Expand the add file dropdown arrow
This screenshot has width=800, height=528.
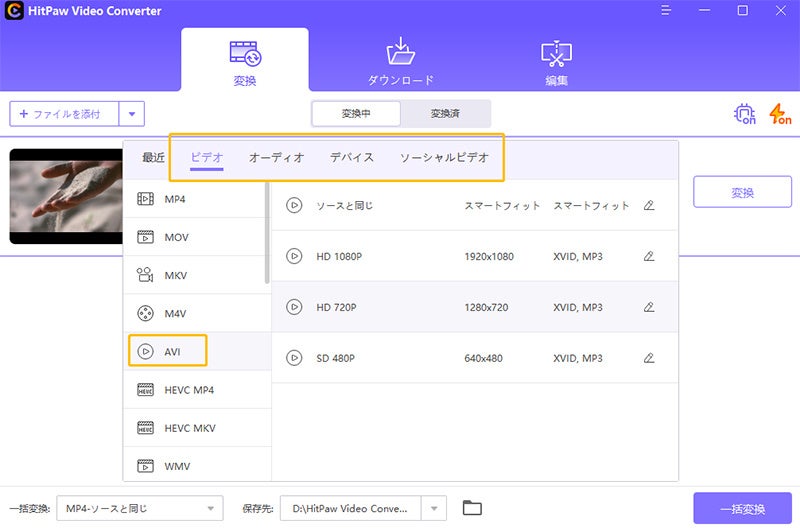click(132, 114)
